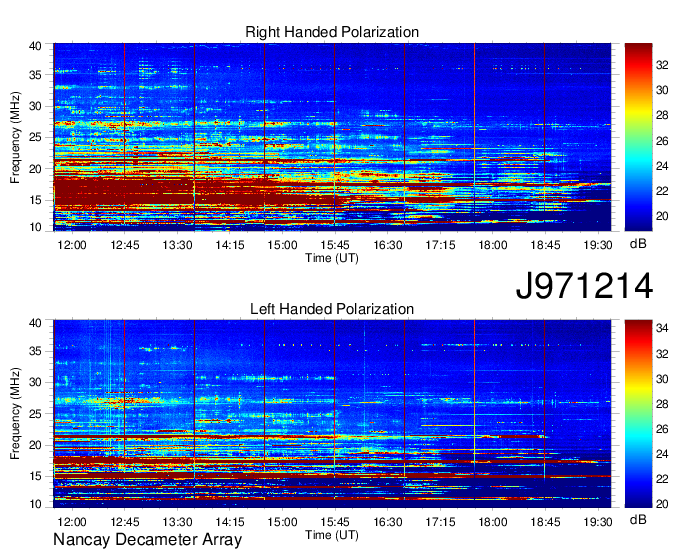Screen dimensions: 680x552
Task: Click top plot's "Frequency (MHz)" axis label
Action: pyautogui.click(x=15, y=137)
